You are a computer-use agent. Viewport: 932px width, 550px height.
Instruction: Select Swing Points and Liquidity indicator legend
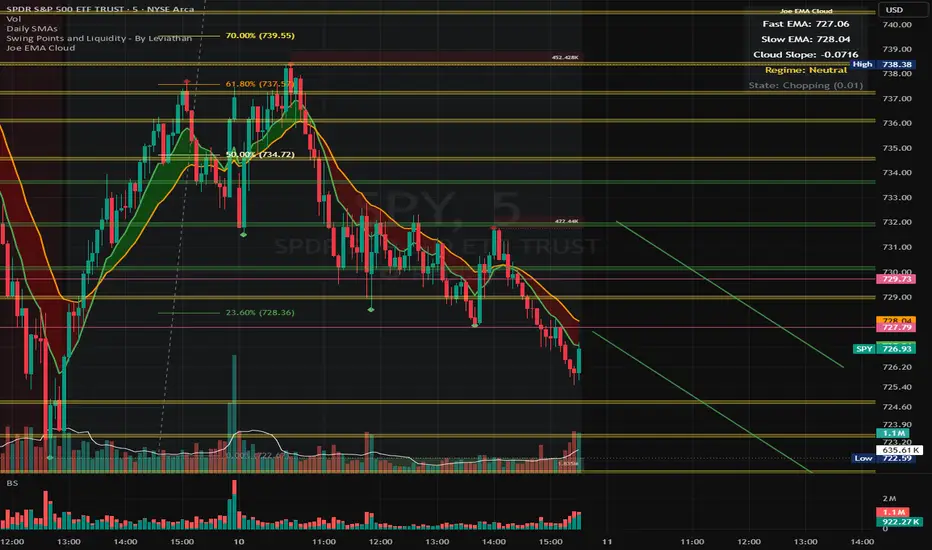pyautogui.click(x=99, y=38)
